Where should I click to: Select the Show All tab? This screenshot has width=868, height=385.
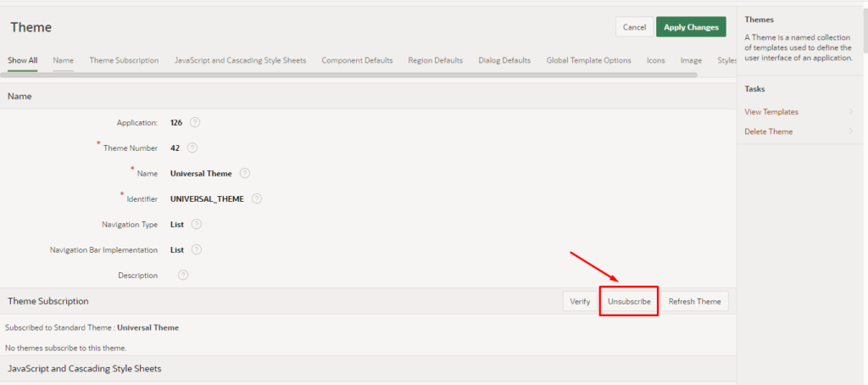tap(22, 60)
